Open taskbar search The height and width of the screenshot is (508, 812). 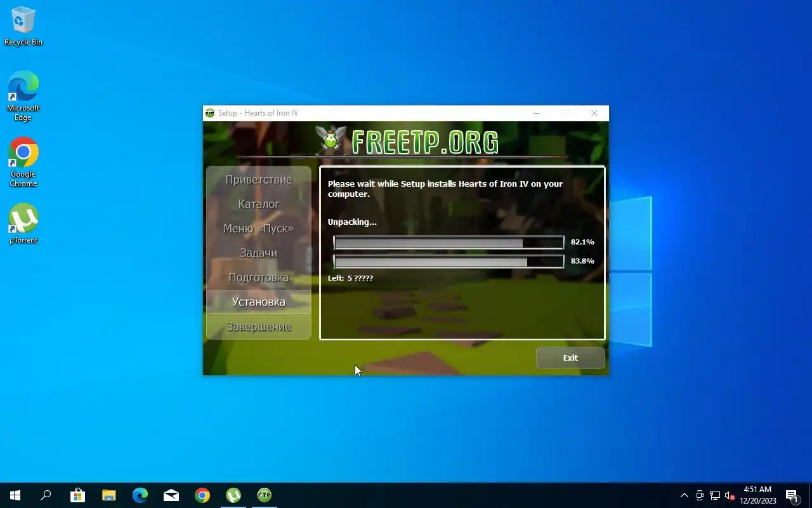click(x=46, y=495)
